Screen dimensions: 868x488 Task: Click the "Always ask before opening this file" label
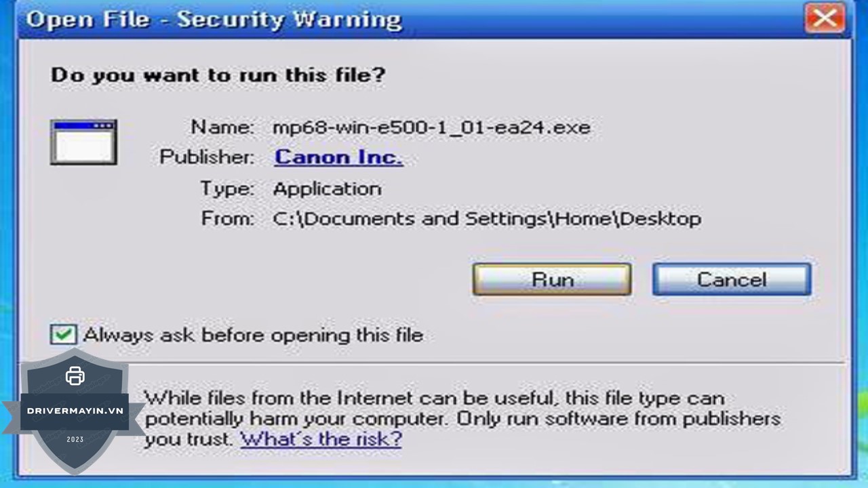coord(253,335)
